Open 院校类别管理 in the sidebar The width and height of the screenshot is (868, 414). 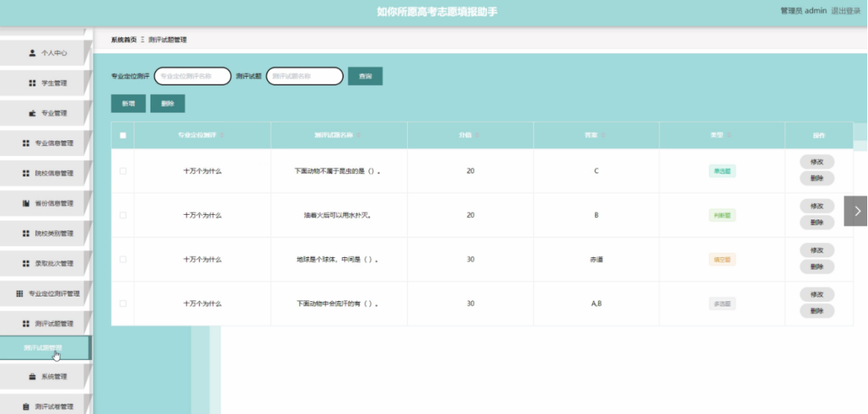[45, 233]
